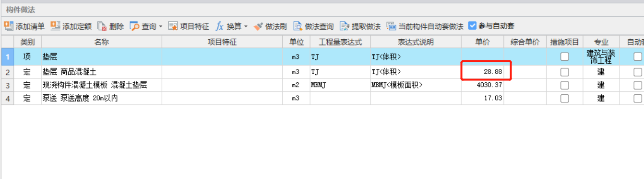Screen dimensions: 644x179
Task: Click MBMJ<模板面积> description cell
Action: tap(416, 85)
